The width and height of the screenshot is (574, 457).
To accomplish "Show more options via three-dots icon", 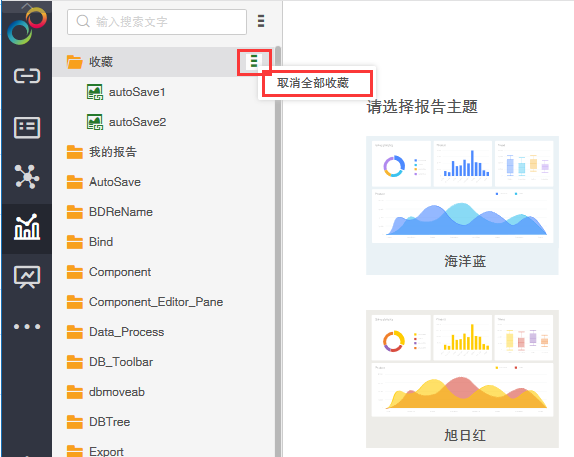I will coord(27,326).
